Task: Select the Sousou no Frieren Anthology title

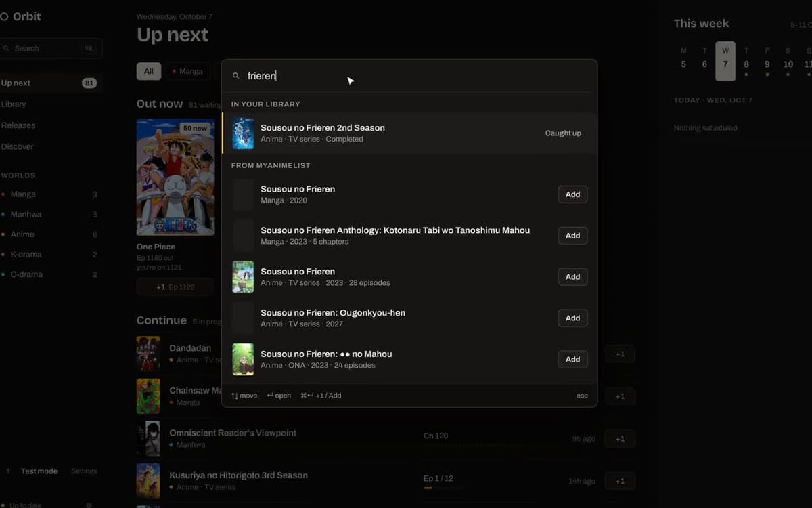Action: (x=395, y=230)
